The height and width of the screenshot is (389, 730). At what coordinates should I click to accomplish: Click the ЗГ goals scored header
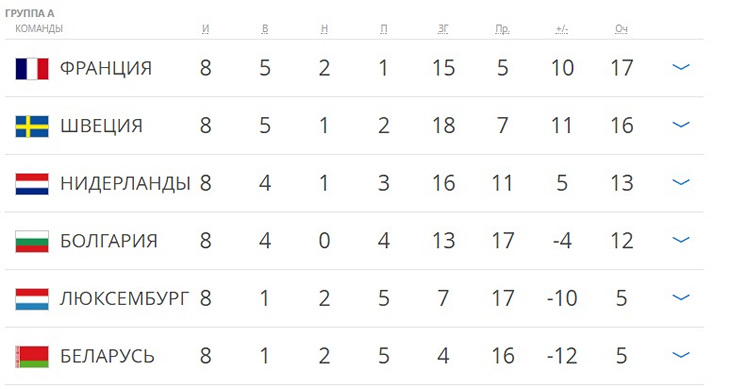point(443,29)
